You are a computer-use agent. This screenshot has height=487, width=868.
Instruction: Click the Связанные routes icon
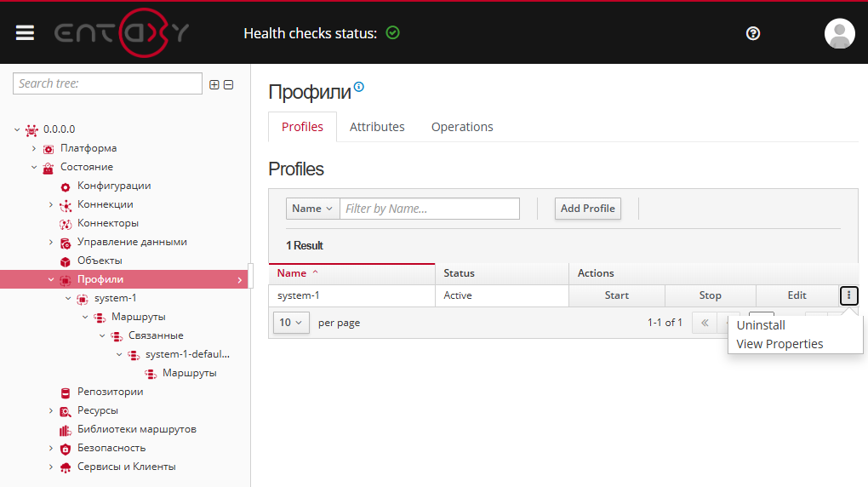[x=117, y=336]
